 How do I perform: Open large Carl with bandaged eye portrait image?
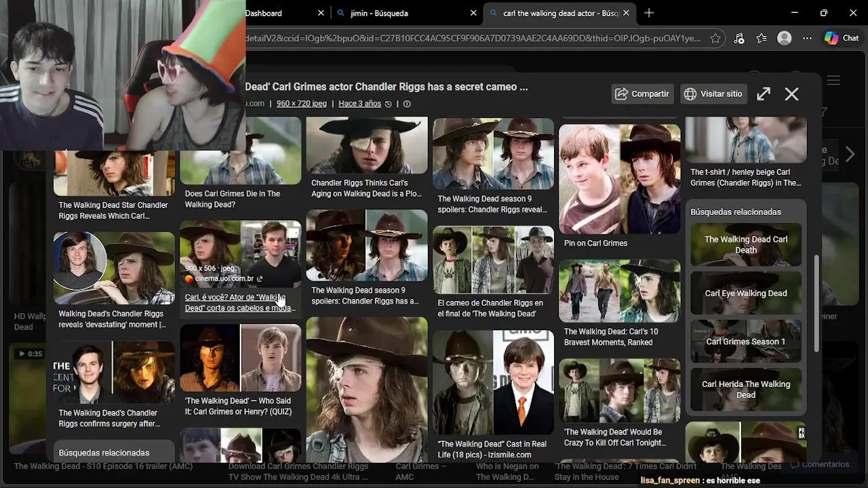pyautogui.click(x=367, y=390)
